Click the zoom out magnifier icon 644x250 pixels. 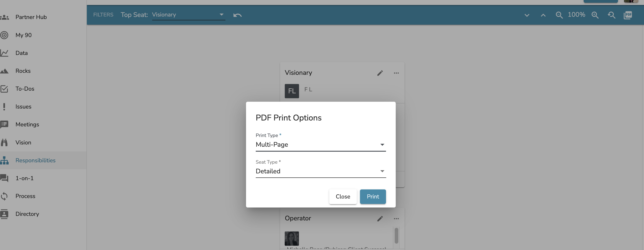pos(559,15)
